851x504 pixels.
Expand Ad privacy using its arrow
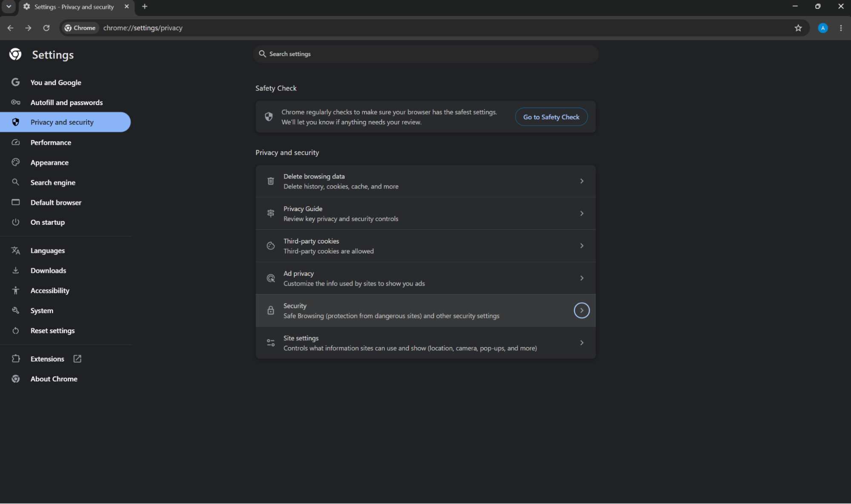click(x=582, y=278)
